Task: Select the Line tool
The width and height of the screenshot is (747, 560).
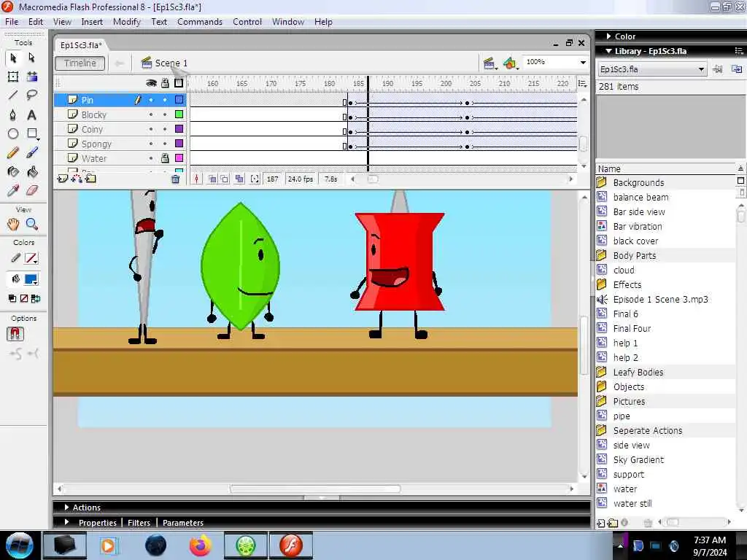Action: point(13,96)
